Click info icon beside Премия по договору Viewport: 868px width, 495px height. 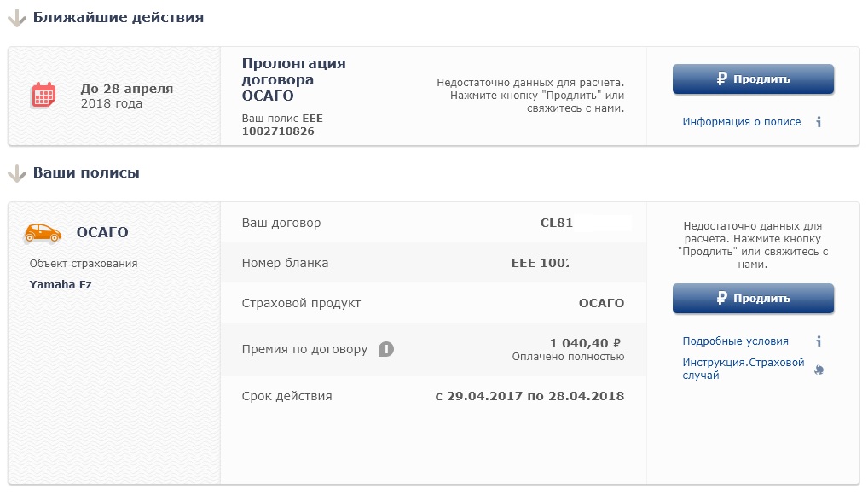click(x=386, y=349)
